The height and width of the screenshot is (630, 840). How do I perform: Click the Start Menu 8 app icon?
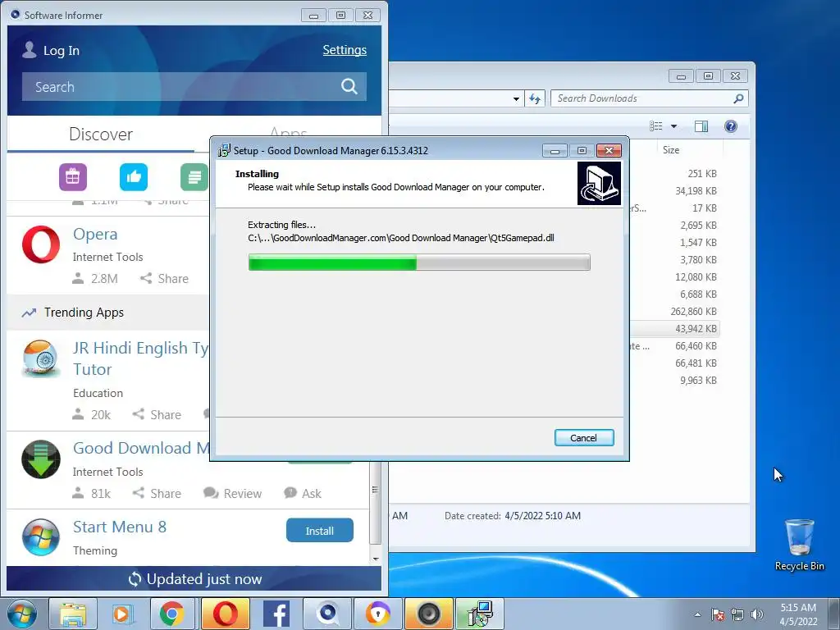(x=41, y=537)
